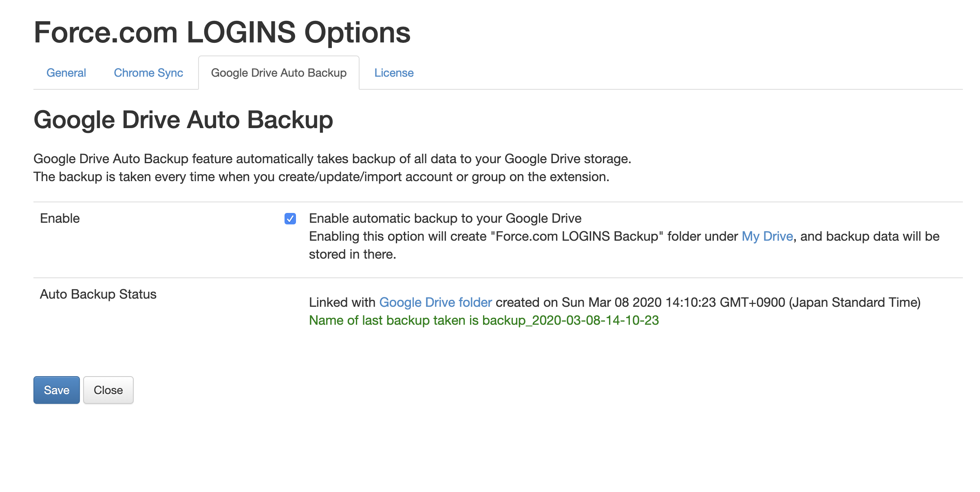Toggle the Enable automatic backup checkbox

click(290, 219)
